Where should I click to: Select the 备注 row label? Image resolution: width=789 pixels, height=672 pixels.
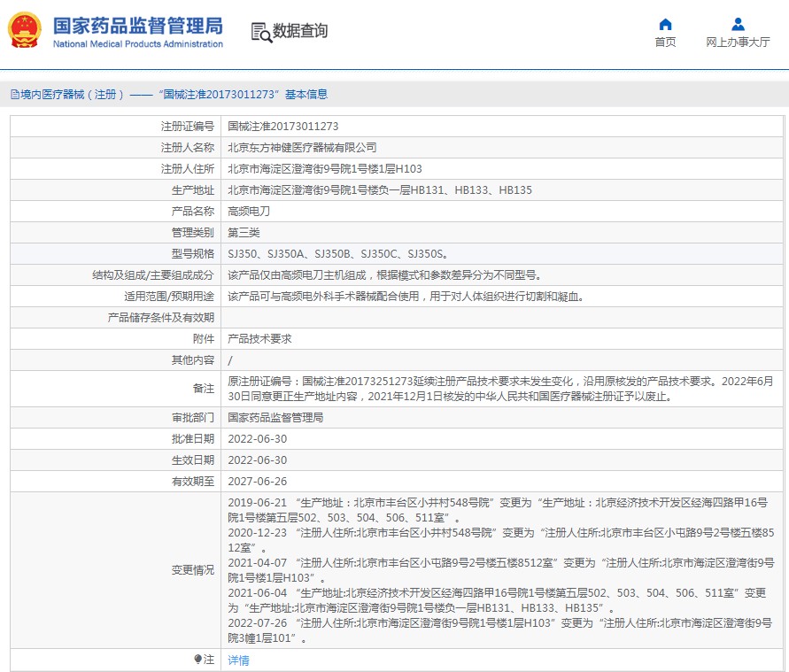tap(204, 389)
